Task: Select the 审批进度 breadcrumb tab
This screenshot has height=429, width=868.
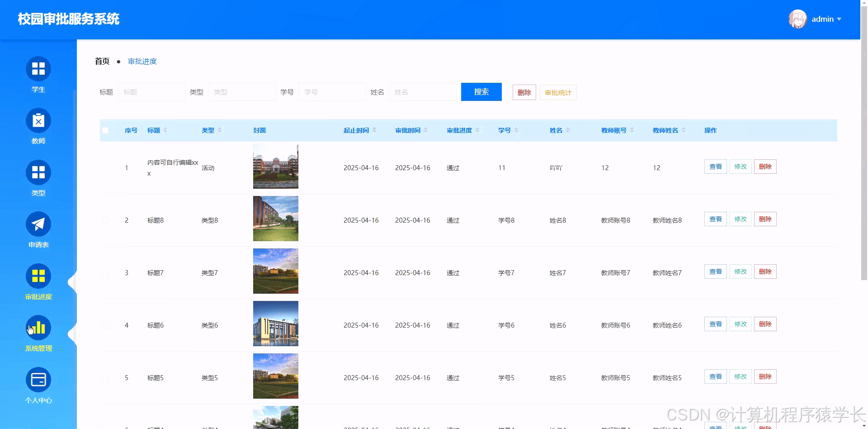Action: (x=142, y=61)
